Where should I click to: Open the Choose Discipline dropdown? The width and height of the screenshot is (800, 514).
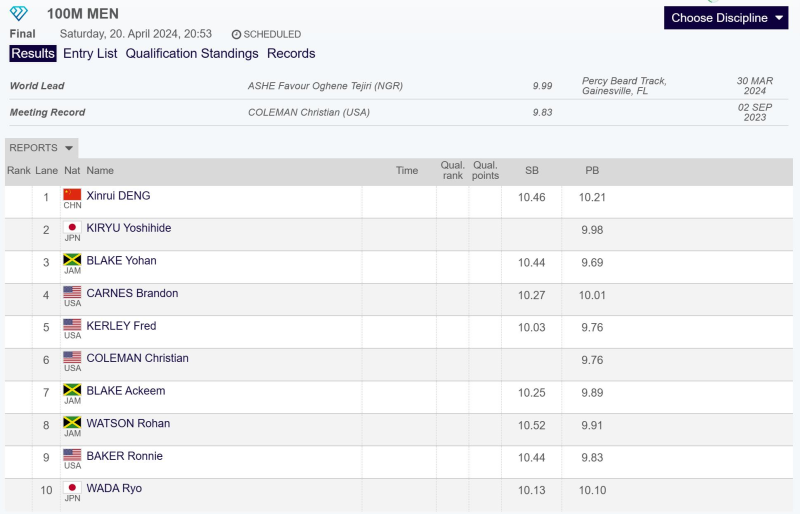(726, 18)
